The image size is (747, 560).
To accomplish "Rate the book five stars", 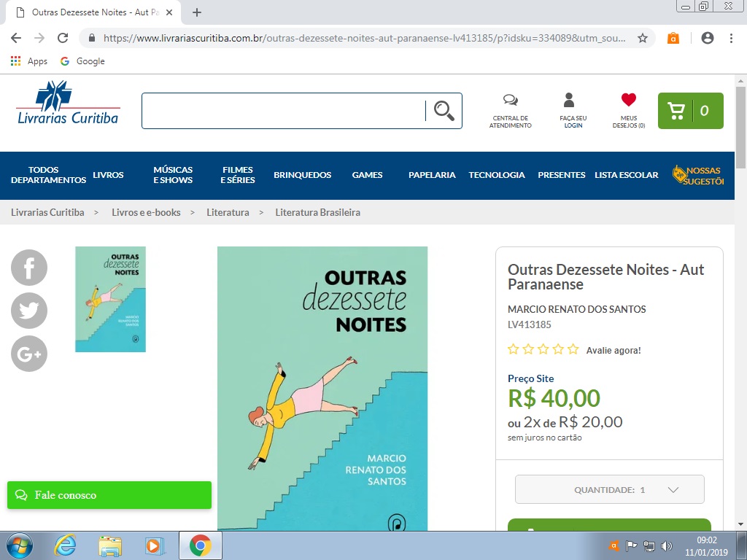I will 573,349.
